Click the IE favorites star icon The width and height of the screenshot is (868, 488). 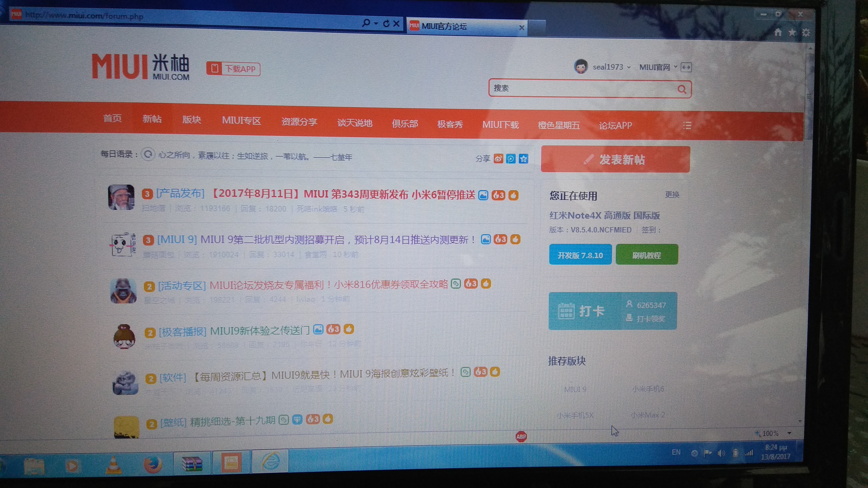(792, 33)
